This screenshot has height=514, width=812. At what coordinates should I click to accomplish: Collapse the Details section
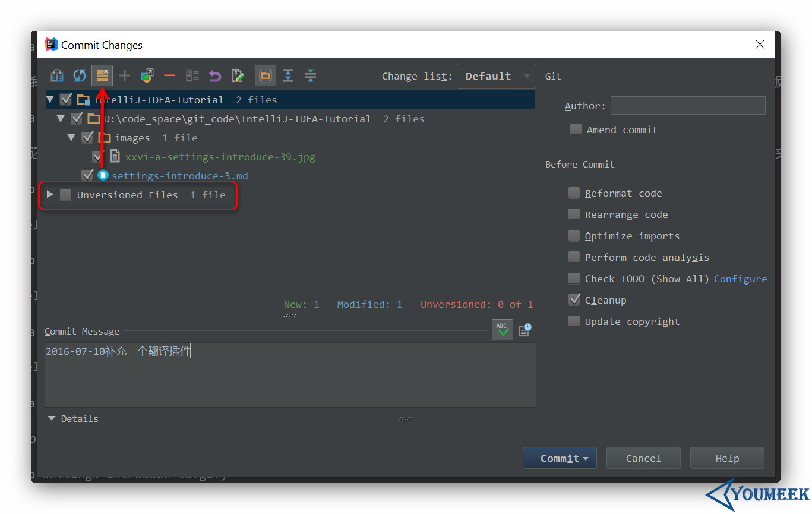coord(52,418)
